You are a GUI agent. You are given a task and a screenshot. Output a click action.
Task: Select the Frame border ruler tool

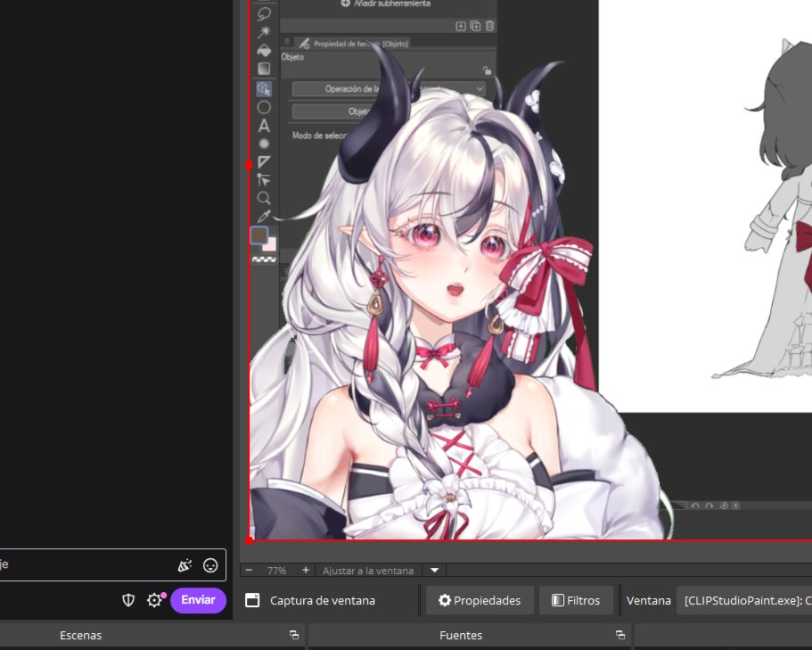(264, 161)
